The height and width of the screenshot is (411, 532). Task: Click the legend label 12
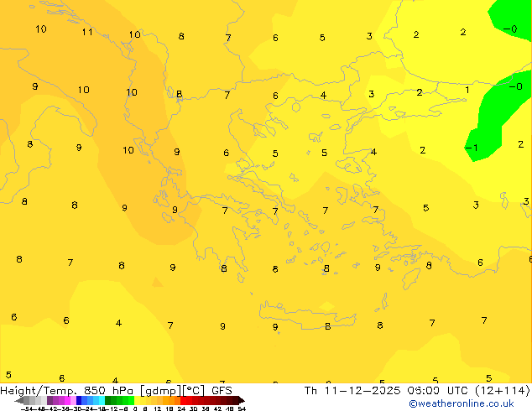point(158,408)
